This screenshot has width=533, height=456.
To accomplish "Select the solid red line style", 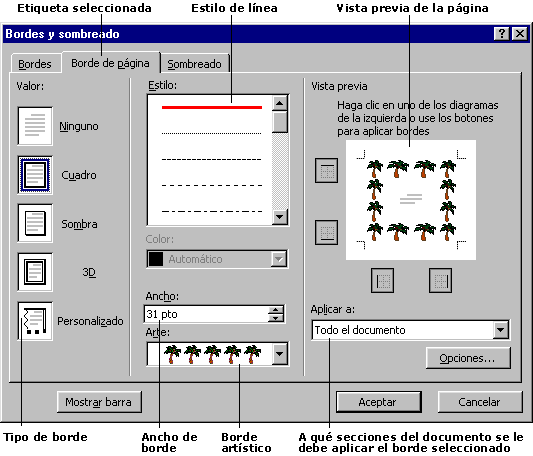I will click(212, 107).
